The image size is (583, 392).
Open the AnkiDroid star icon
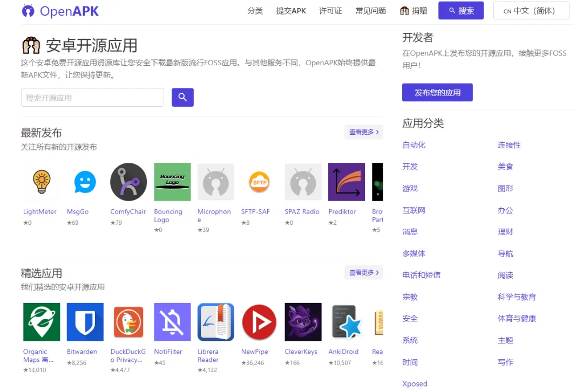[347, 322]
